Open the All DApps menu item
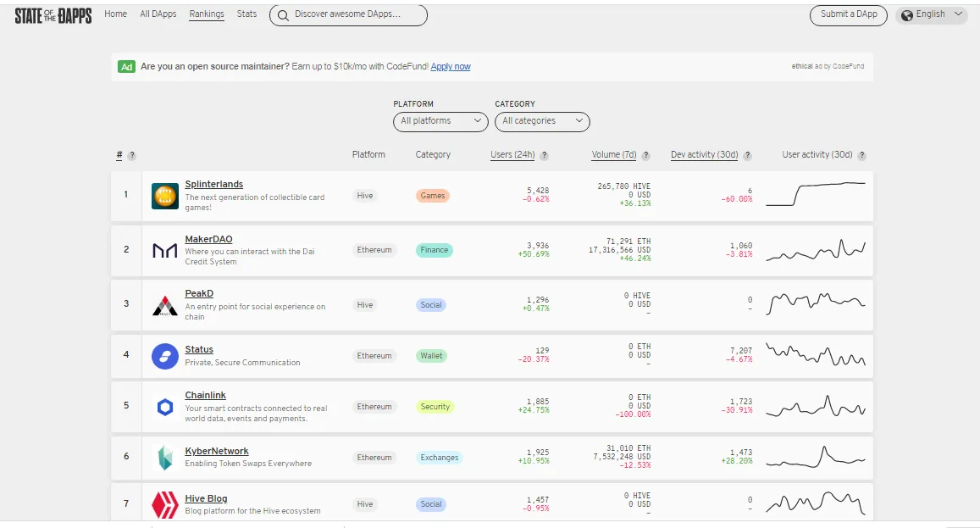Image resolution: width=980 pixels, height=528 pixels. tap(158, 14)
